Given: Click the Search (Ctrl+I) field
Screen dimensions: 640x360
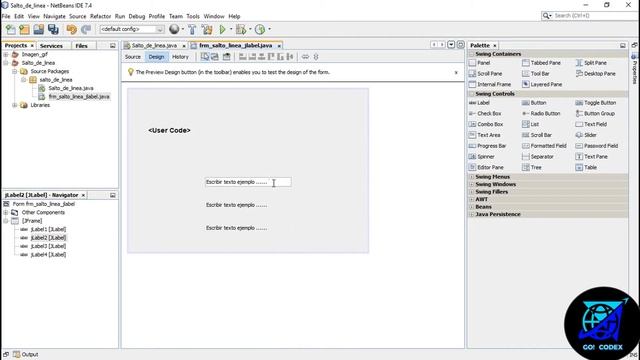Looking at the screenshot, I should (594, 16).
